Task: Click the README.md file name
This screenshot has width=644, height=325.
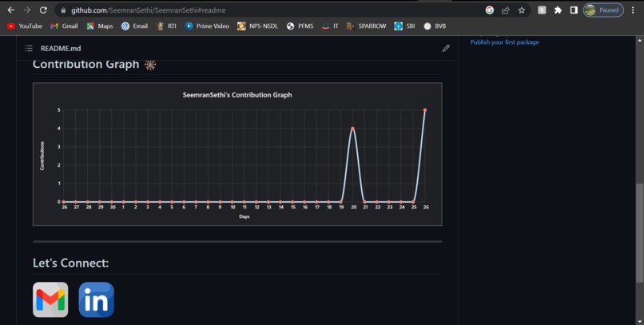Action: click(61, 49)
